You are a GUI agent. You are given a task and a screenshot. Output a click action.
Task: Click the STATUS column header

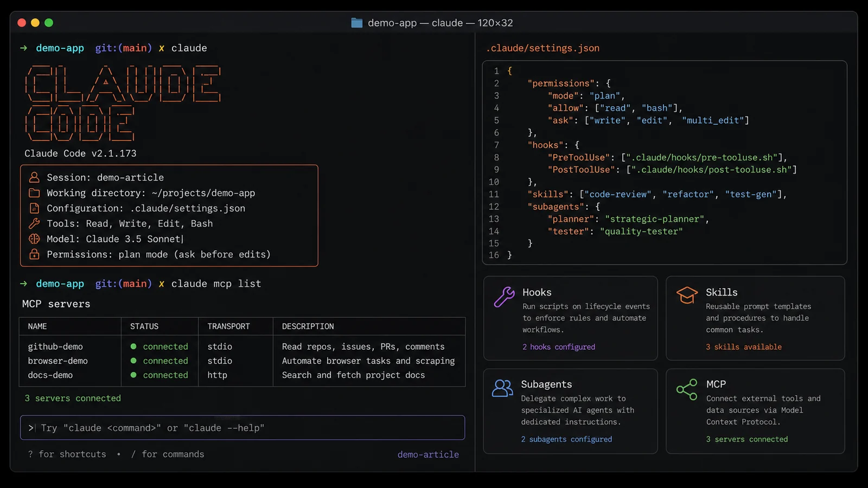coord(144,326)
